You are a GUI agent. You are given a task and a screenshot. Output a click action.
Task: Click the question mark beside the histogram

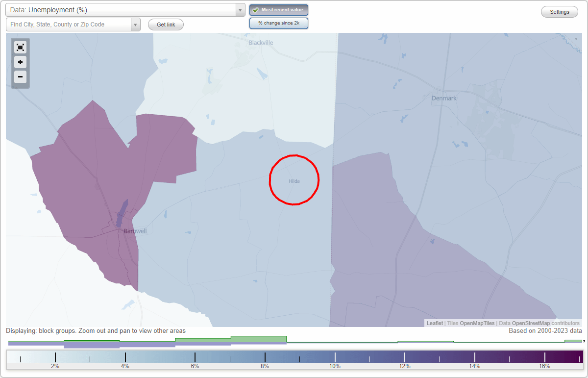pyautogui.click(x=584, y=342)
